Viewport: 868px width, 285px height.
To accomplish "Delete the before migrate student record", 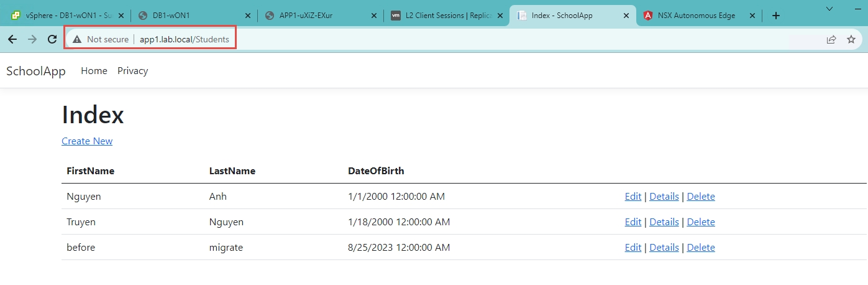I will tap(701, 248).
